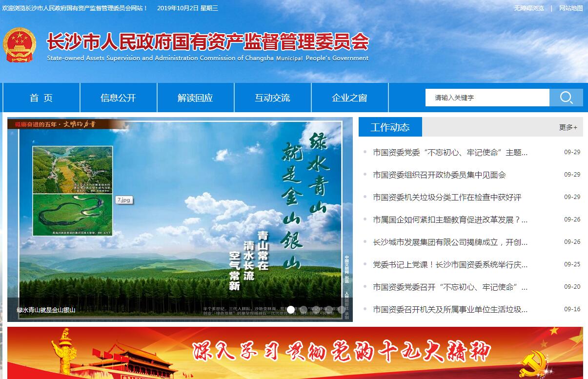This screenshot has width=588, height=379.
Task: Go to the 解读回应 section
Action: click(195, 98)
